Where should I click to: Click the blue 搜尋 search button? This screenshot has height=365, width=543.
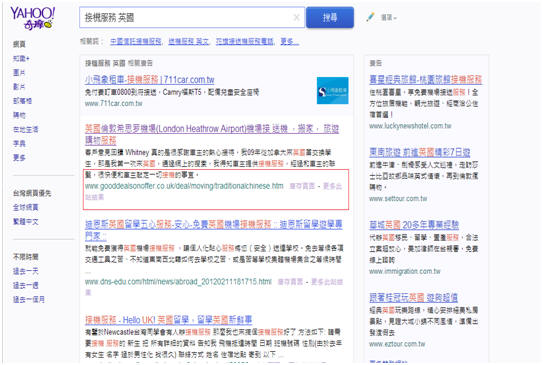330,17
